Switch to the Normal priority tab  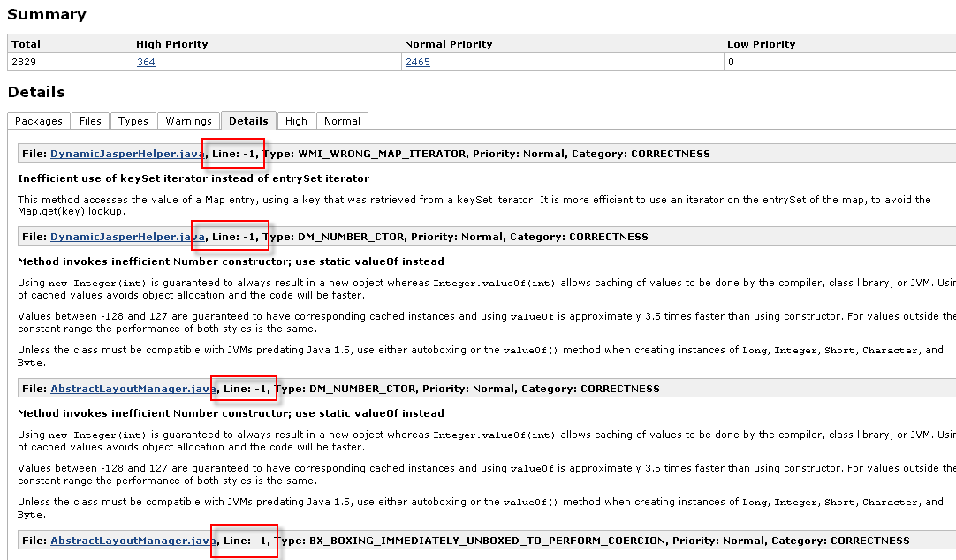pos(342,121)
